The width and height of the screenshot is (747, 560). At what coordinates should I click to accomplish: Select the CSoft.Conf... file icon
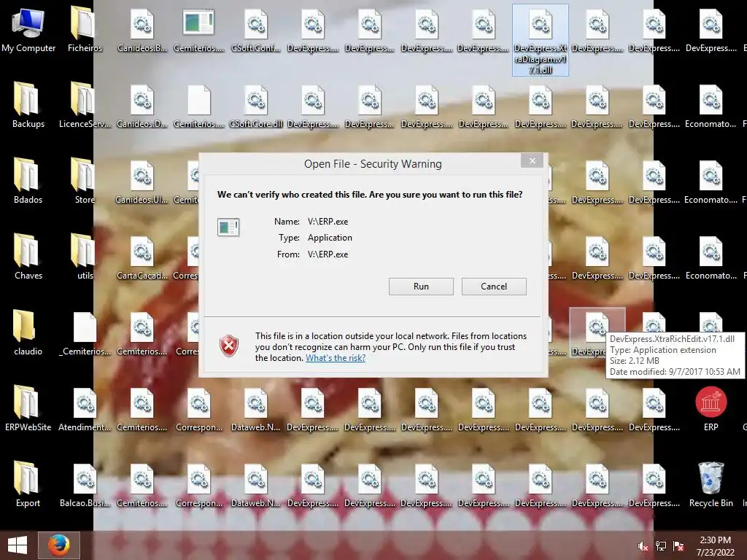tap(256, 29)
